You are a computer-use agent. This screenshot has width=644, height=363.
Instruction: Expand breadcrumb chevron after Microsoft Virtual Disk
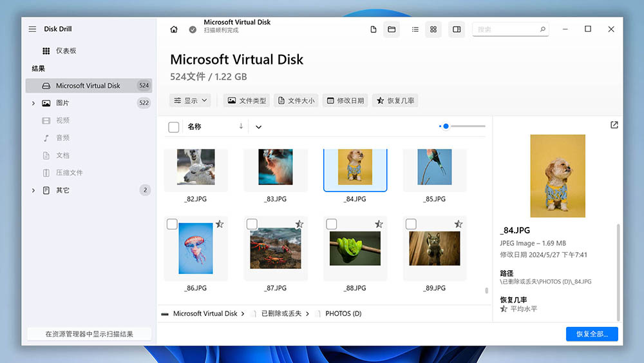click(243, 313)
